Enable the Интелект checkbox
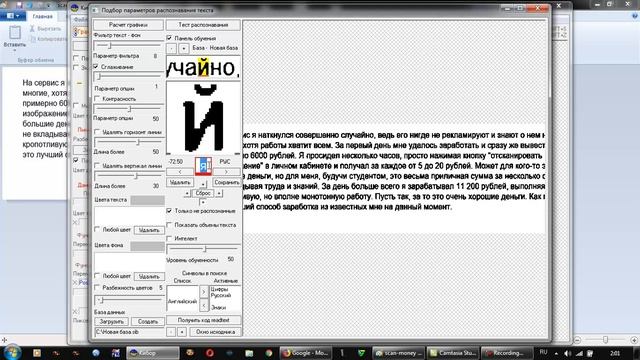 pos(169,238)
